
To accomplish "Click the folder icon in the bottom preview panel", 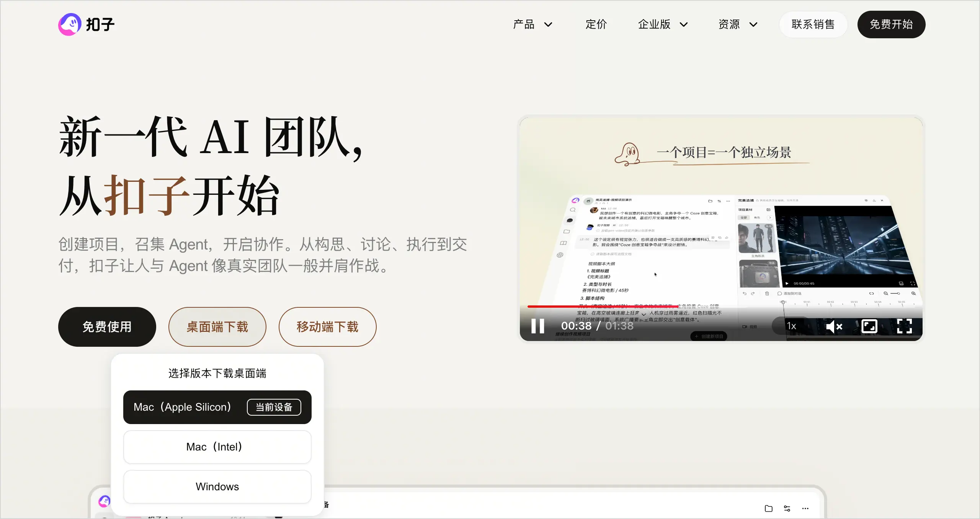I will (x=768, y=508).
